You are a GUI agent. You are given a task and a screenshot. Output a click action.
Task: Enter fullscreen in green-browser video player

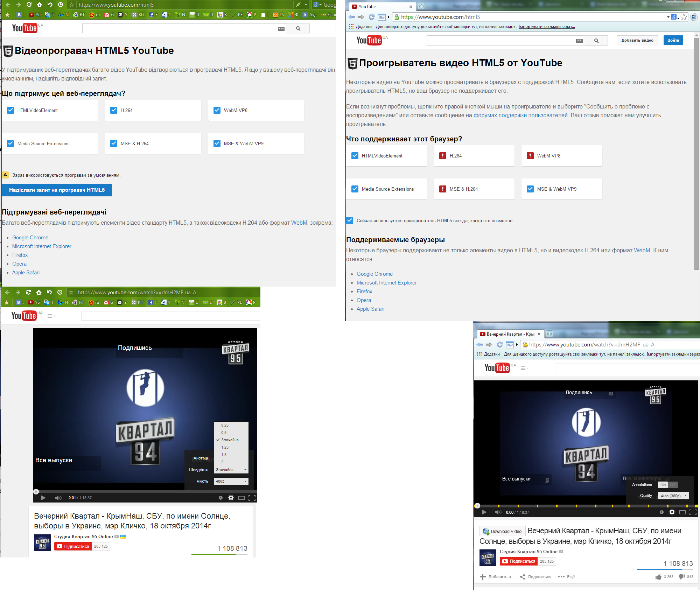coord(252,498)
